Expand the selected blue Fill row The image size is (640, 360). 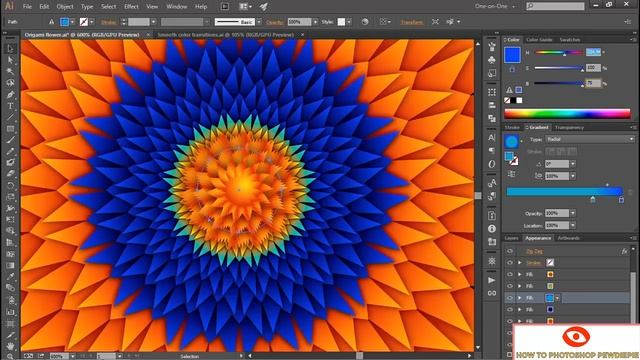(x=520, y=298)
